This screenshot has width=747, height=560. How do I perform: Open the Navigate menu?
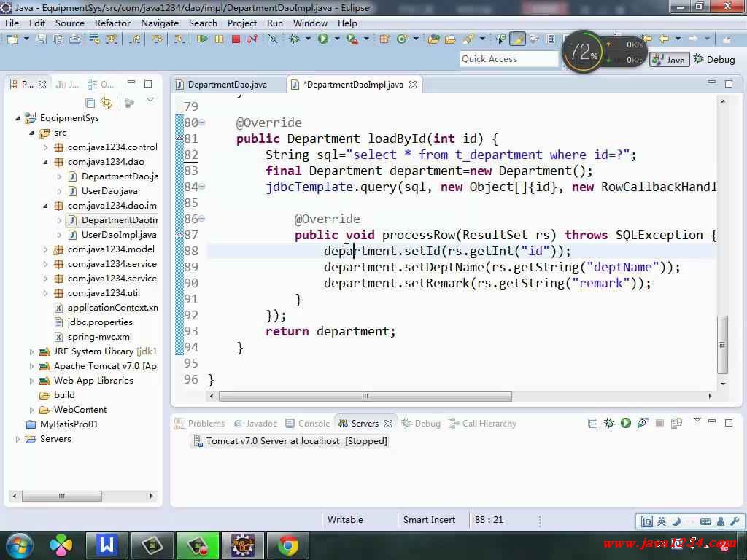[x=160, y=23]
